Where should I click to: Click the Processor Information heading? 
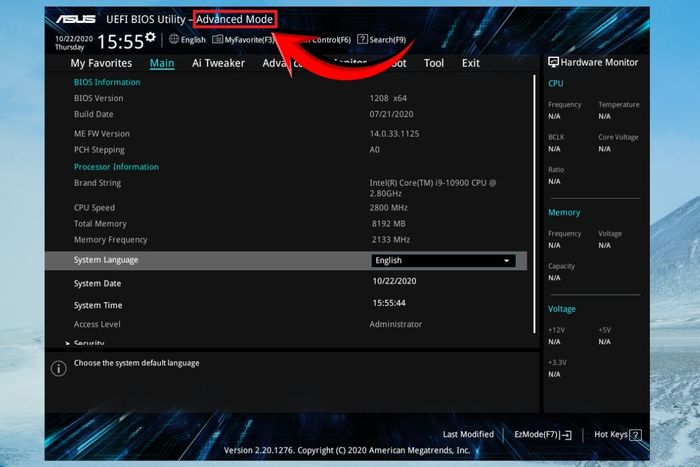(x=116, y=167)
